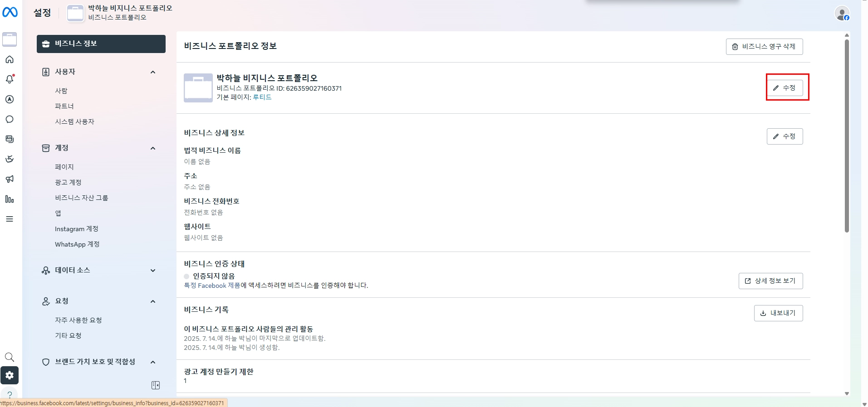Open the bar chart reporting icon
This screenshot has height=407, width=868.
[x=10, y=199]
